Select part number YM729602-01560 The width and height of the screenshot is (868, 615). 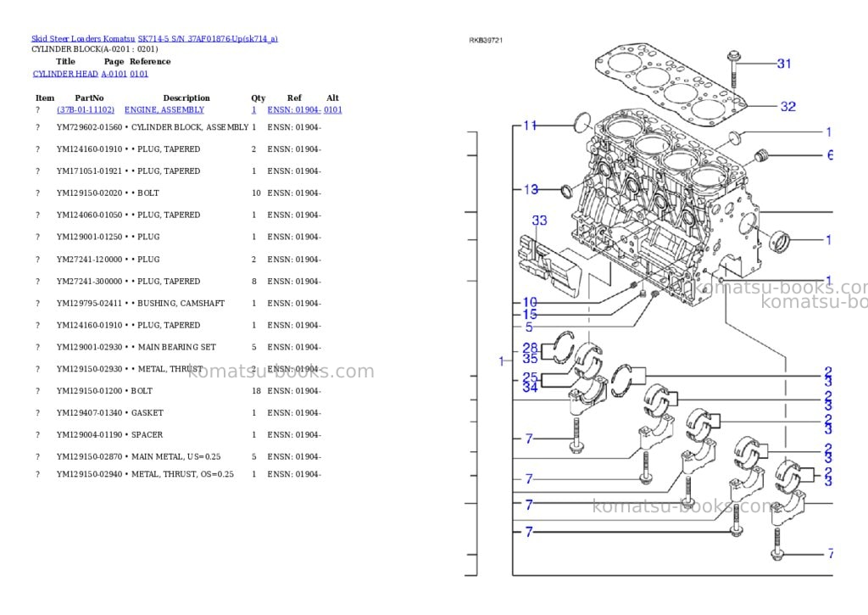click(x=89, y=127)
